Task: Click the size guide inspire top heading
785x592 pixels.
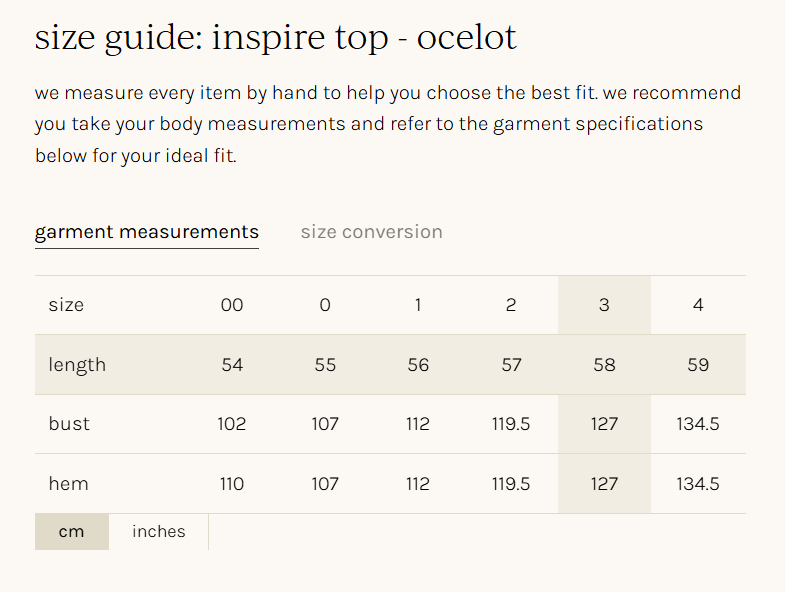Action: [x=276, y=38]
